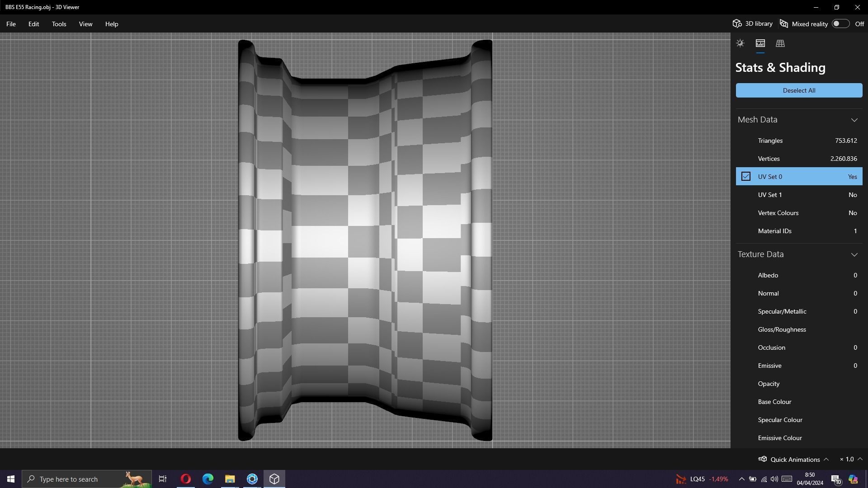Toggle the Mixed reality switch

pos(840,24)
